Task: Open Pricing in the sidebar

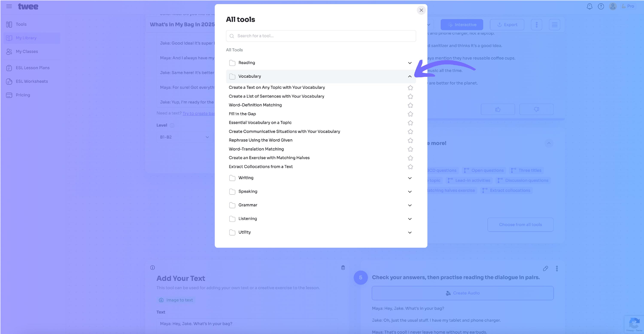Action: tap(32, 95)
